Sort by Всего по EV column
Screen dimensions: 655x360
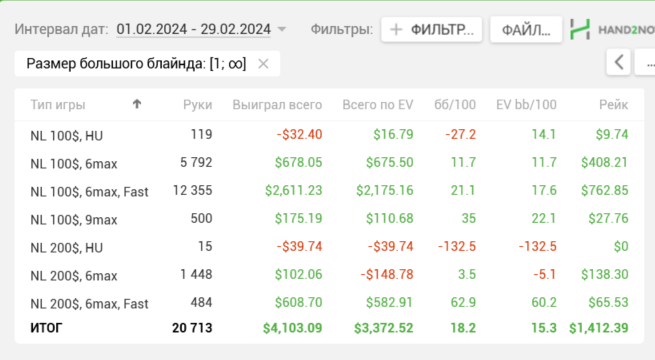pos(378,104)
